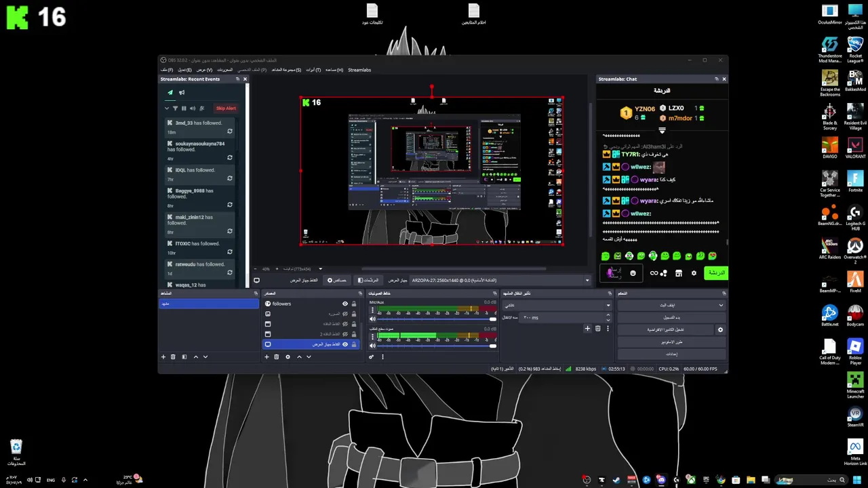The width and height of the screenshot is (868, 488).
Task: Select the highlighted scene in Scenes list
Action: point(209,304)
